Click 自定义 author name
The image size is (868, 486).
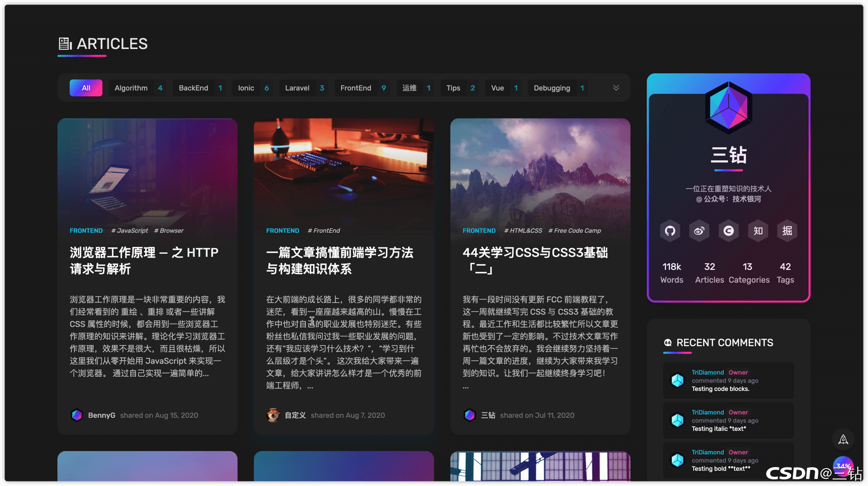click(x=295, y=415)
